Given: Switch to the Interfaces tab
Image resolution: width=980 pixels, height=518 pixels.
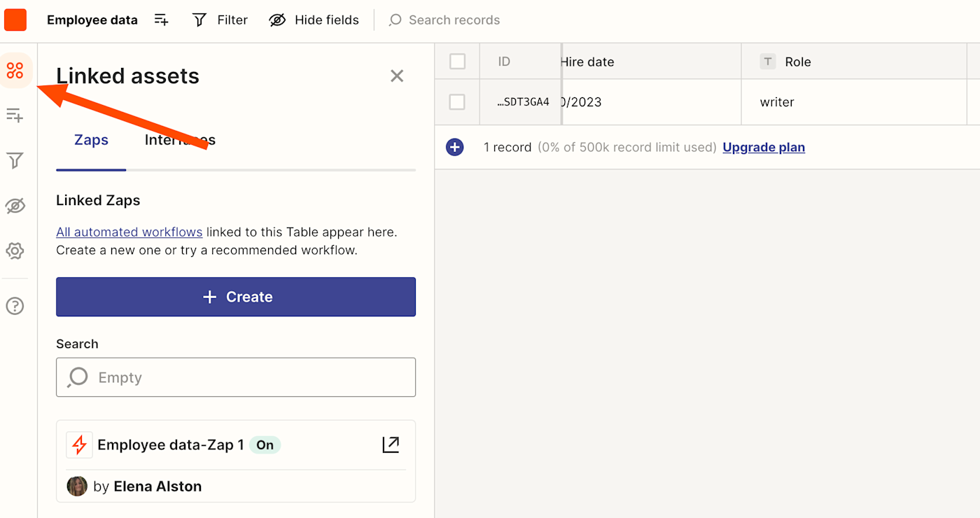Looking at the screenshot, I should point(180,140).
